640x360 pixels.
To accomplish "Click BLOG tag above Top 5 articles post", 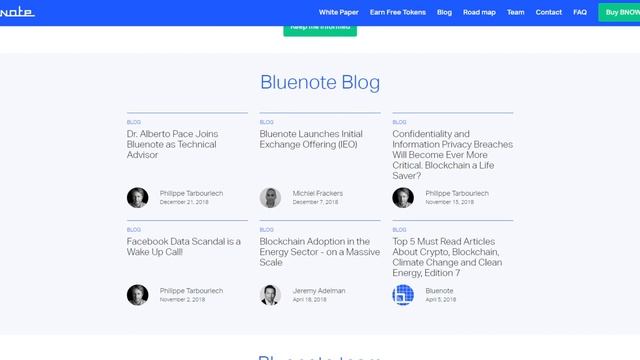I will (x=399, y=230).
